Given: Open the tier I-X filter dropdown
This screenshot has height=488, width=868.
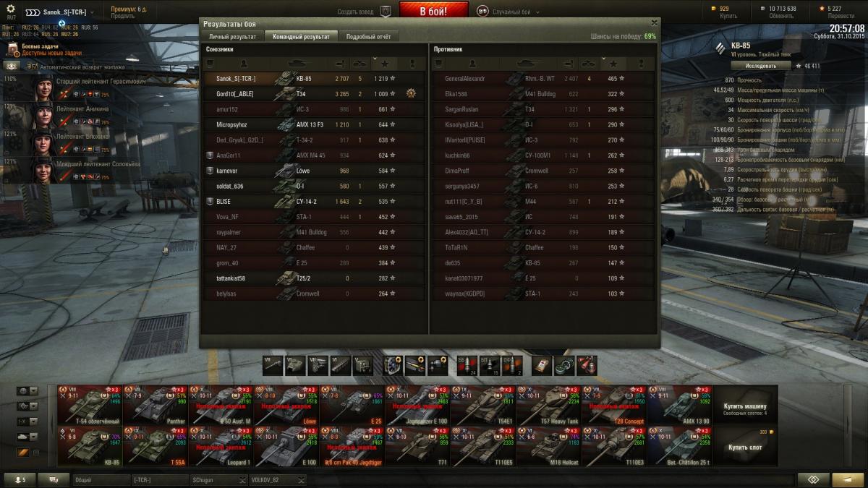Looking at the screenshot, I should pyautogui.click(x=27, y=421).
